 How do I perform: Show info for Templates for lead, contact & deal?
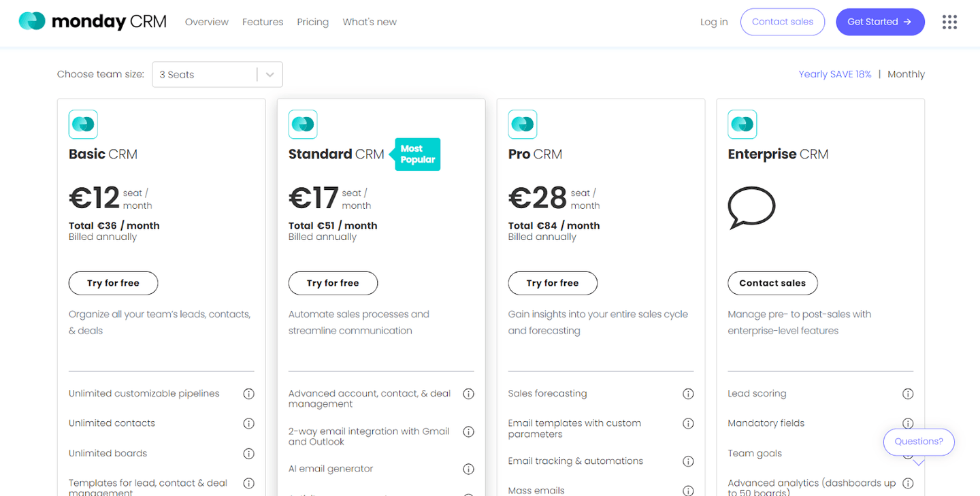[249, 483]
